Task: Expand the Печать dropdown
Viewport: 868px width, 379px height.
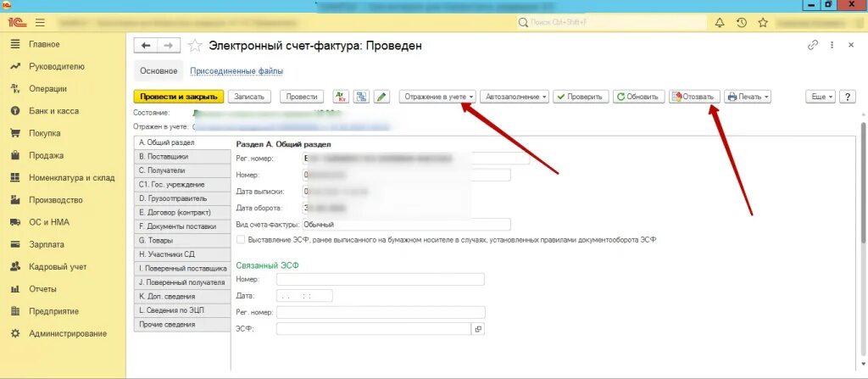Action: (x=748, y=97)
